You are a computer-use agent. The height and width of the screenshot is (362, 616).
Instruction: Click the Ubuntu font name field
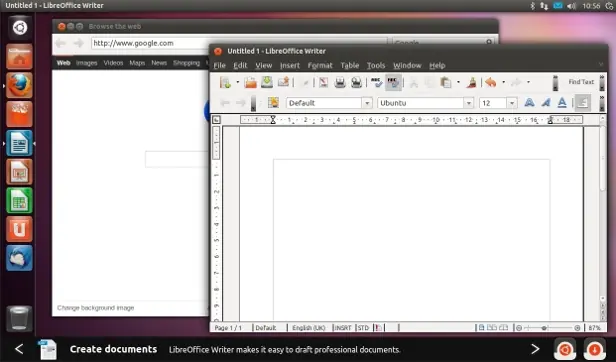tap(420, 103)
